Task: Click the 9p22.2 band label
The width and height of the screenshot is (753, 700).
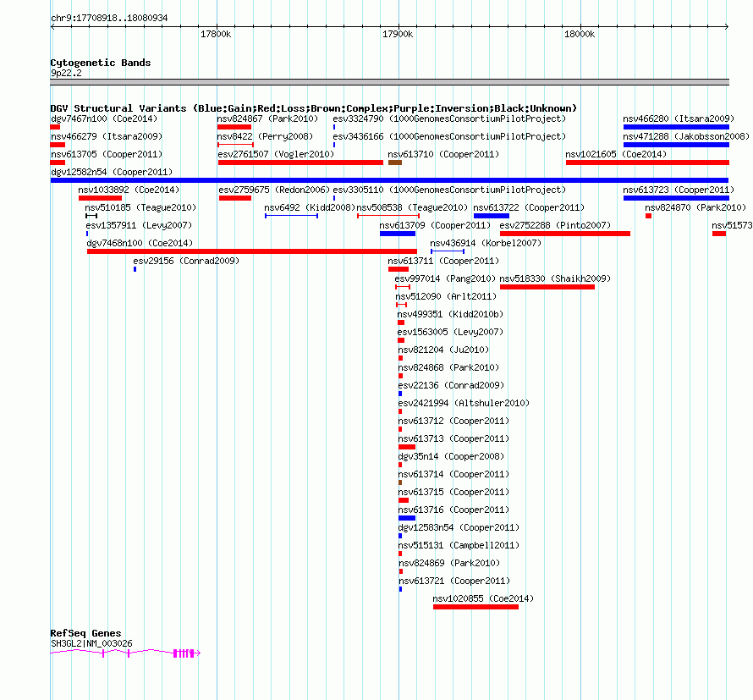Action: (66, 73)
